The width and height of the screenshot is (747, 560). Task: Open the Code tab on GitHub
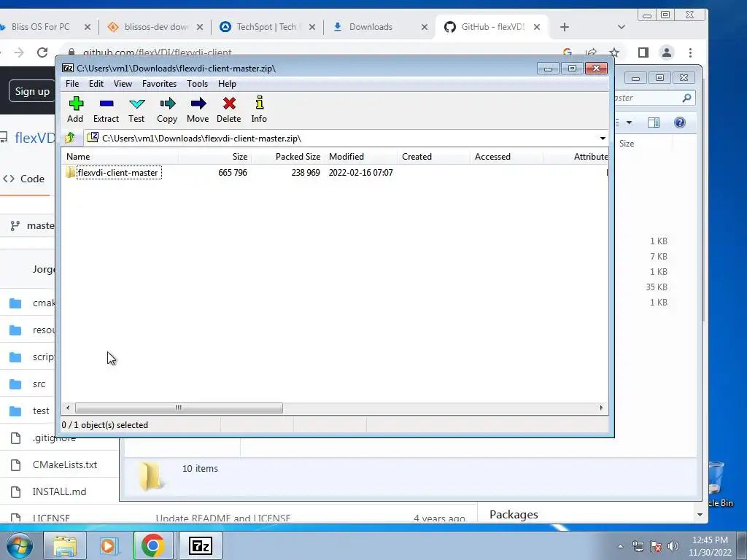(24, 179)
